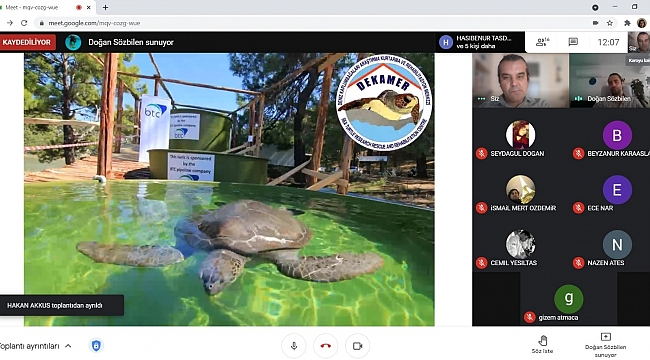Image resolution: width=650 pixels, height=360 pixels.
Task: Click SEYDAGUL DOGAN profile avatar
Action: coord(521,134)
